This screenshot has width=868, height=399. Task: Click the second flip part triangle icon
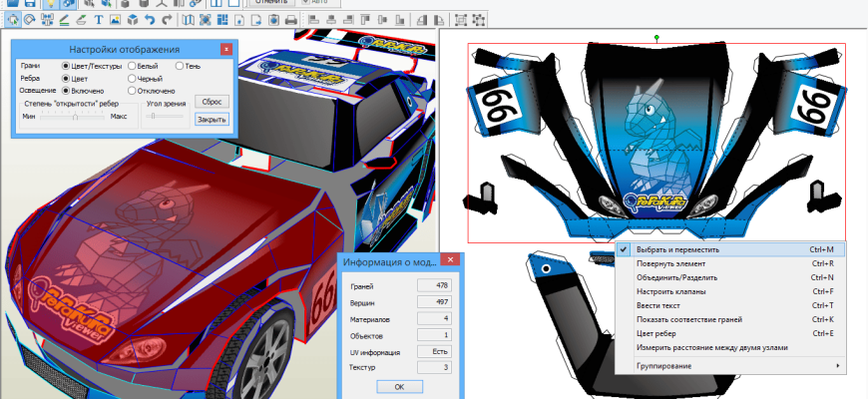[438, 20]
